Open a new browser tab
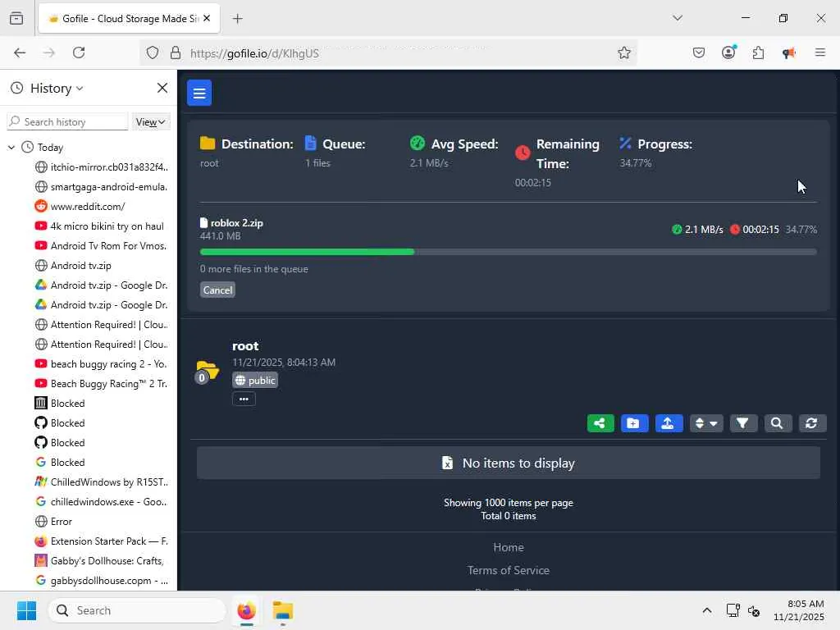 (x=237, y=19)
